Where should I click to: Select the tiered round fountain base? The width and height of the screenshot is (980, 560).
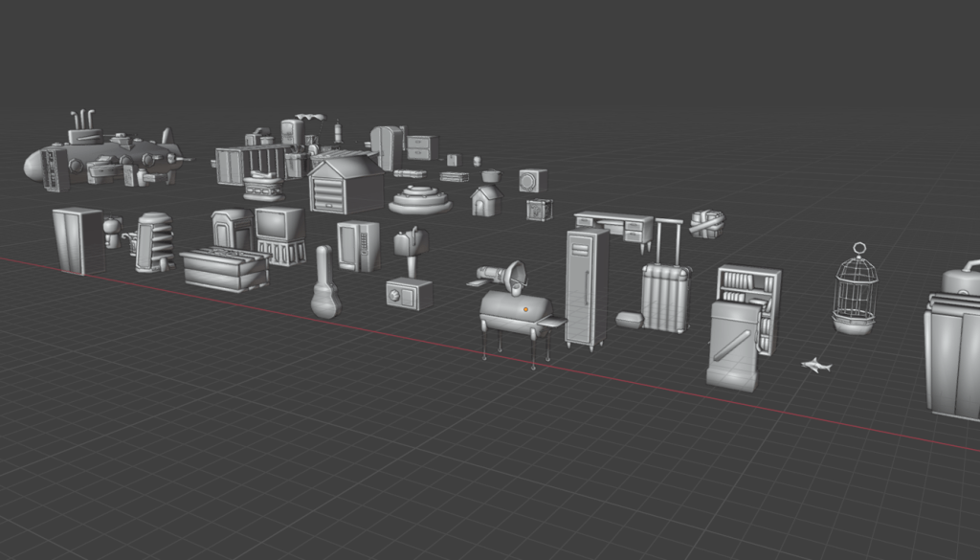(x=420, y=200)
